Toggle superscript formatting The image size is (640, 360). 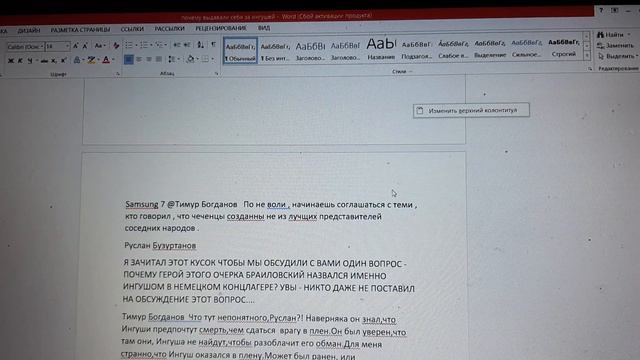63,60
